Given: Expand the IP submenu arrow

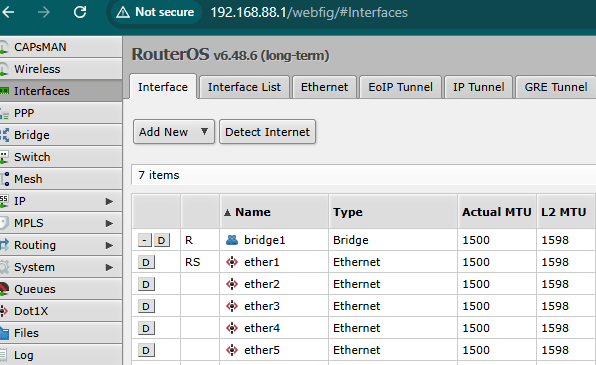Looking at the screenshot, I should point(109,201).
